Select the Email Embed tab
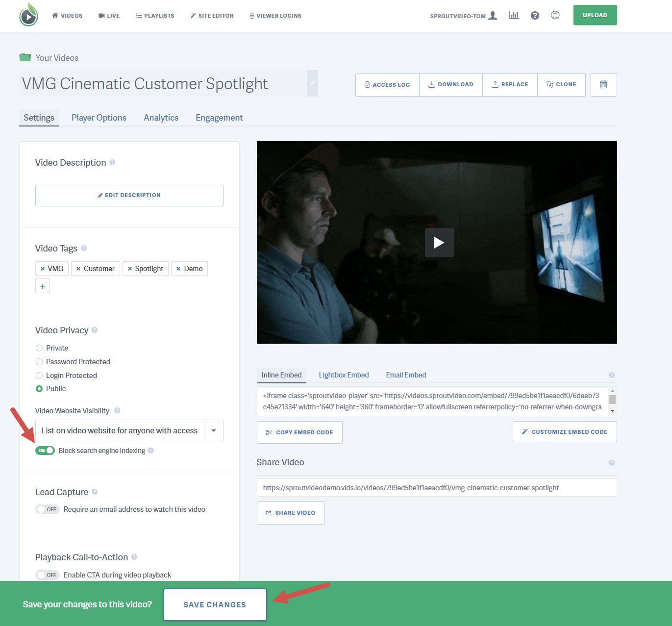Viewport: 672px width, 626px height. (406, 375)
